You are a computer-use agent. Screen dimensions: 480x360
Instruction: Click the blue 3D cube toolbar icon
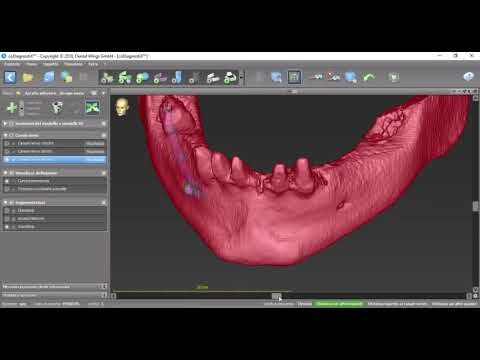[x=49, y=77]
